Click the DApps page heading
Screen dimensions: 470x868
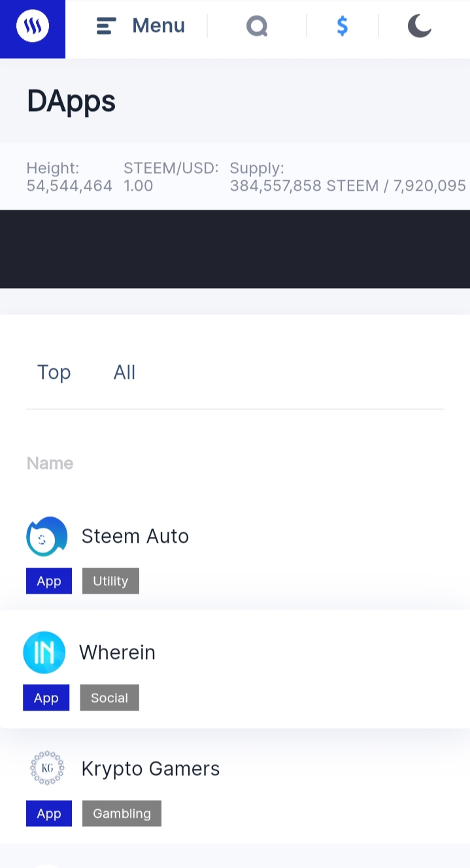(71, 101)
